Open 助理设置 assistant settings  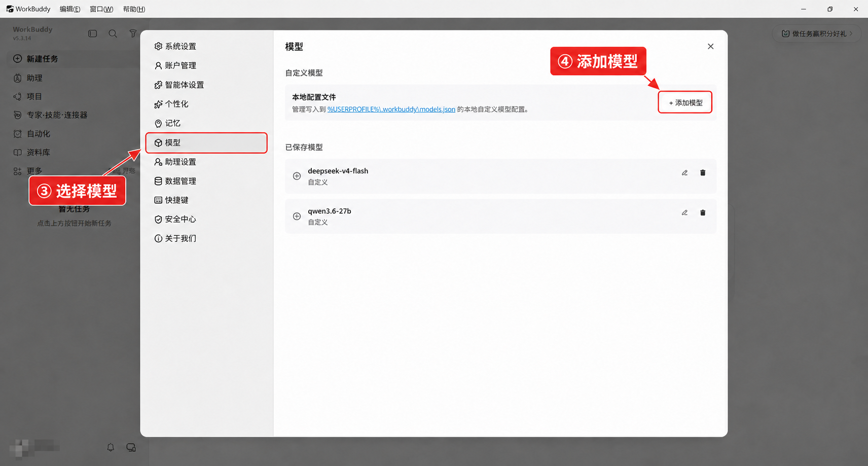(206, 162)
